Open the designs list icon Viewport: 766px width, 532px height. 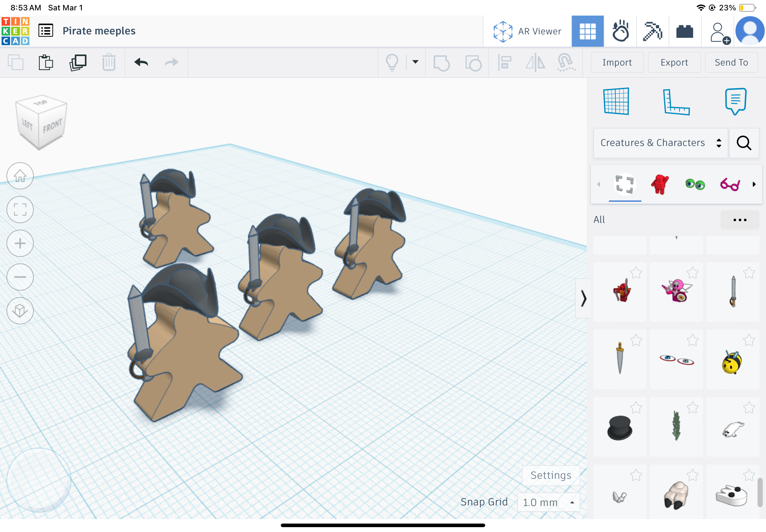point(46,31)
